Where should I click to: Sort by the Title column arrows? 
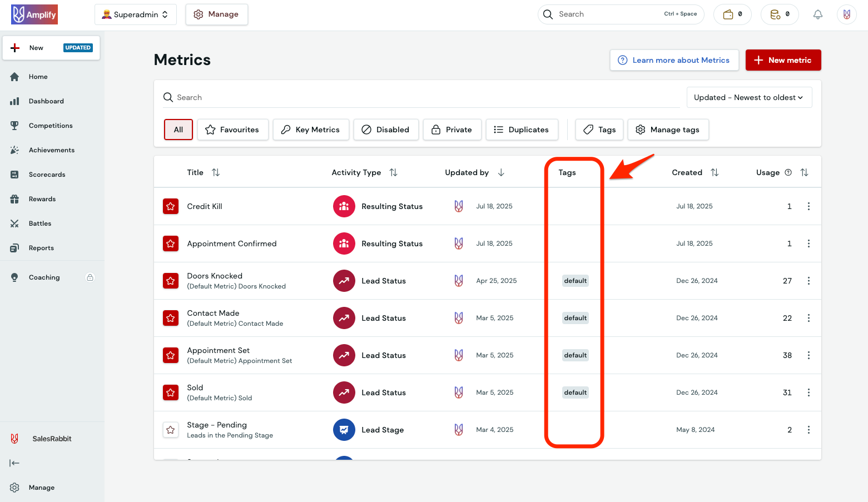click(x=216, y=172)
